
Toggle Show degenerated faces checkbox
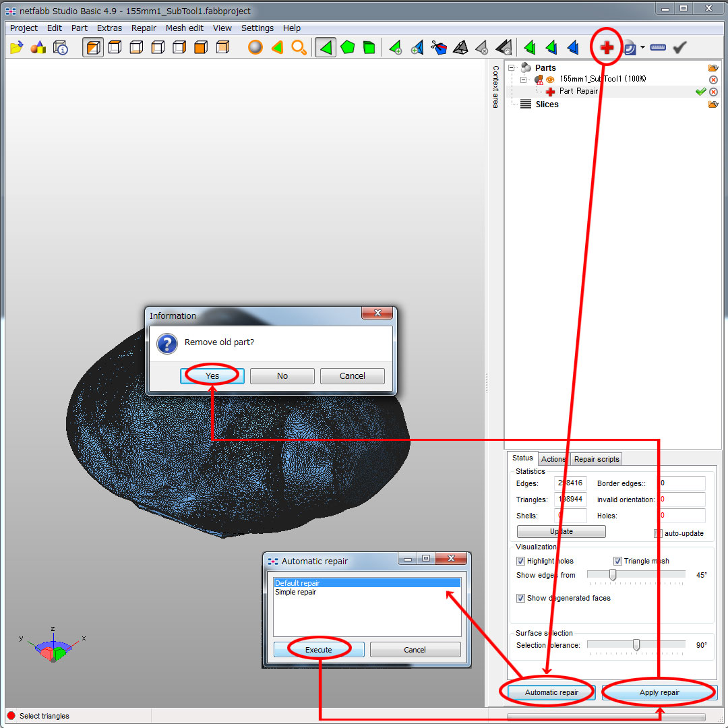[520, 598]
